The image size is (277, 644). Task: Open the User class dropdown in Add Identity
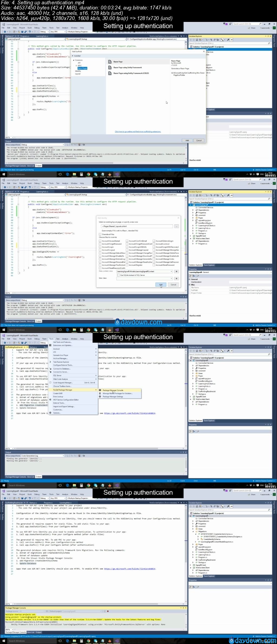pos(171,278)
